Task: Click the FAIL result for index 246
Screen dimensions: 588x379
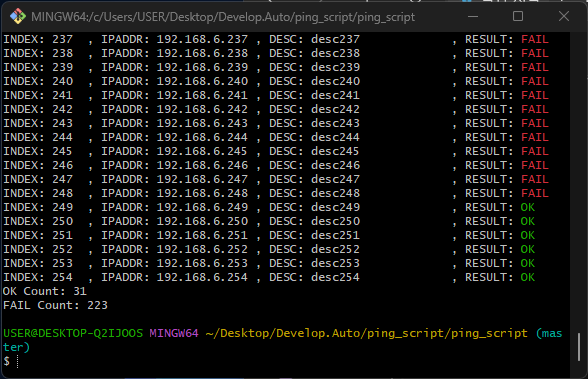Action: click(534, 165)
